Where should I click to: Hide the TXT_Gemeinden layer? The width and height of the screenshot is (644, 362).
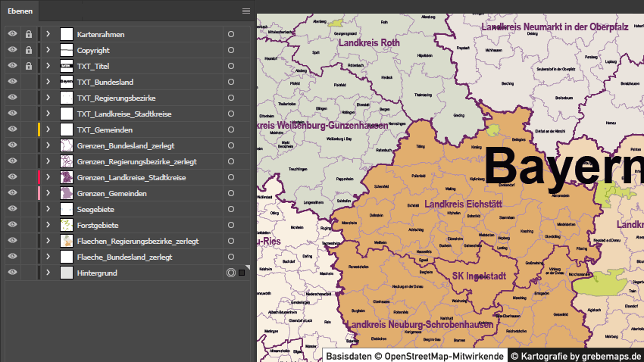click(12, 130)
